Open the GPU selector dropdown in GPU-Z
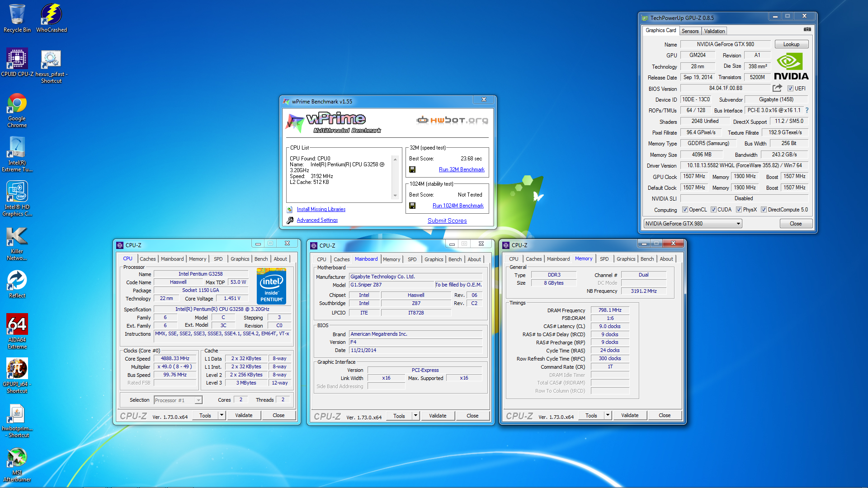Screen dimensions: 868x488 click(x=693, y=224)
